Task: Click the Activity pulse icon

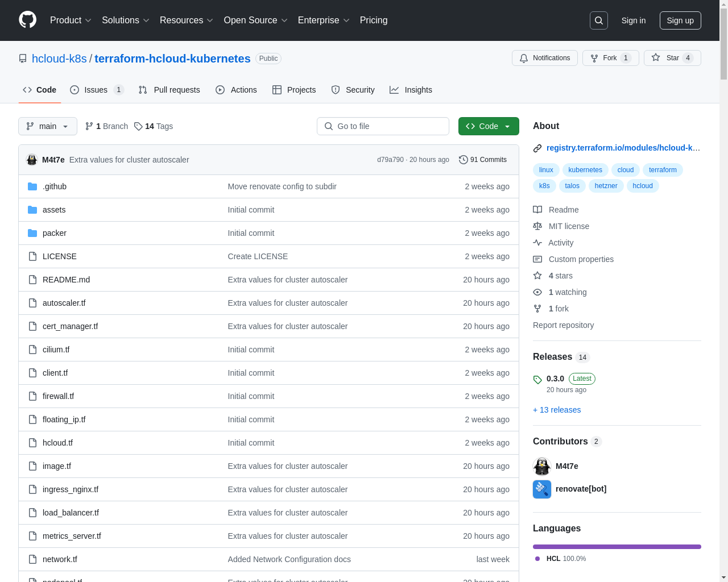Action: click(x=537, y=243)
